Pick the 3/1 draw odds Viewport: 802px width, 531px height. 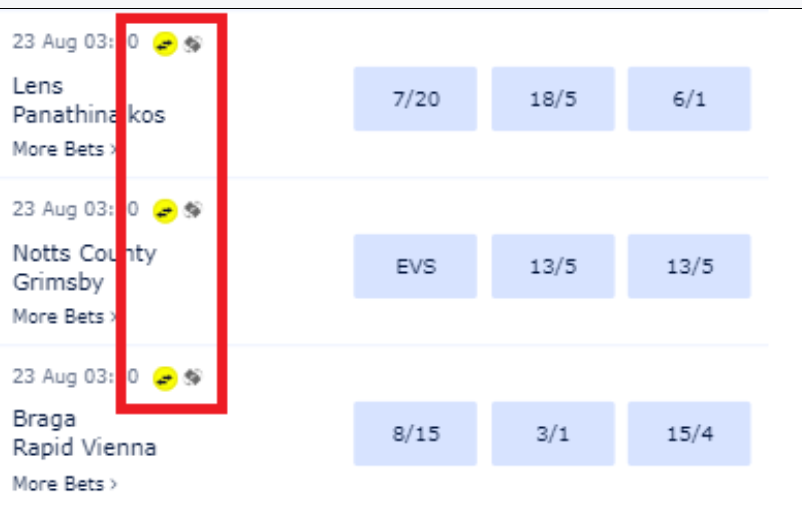tap(552, 434)
